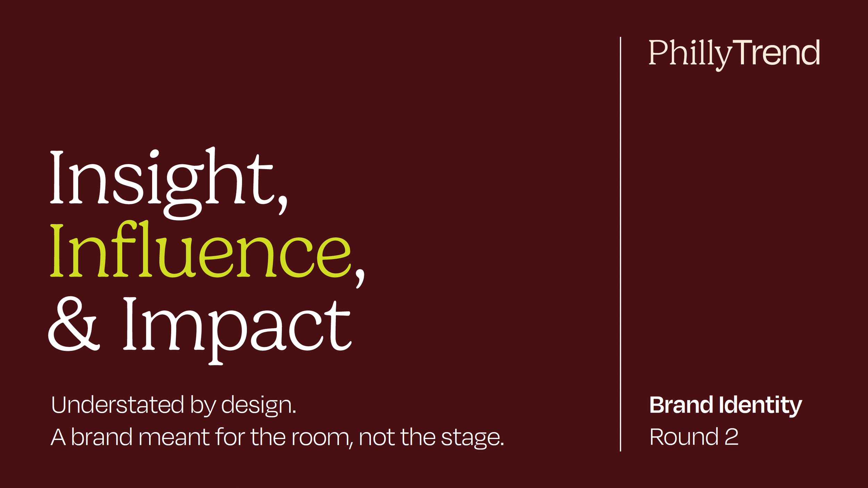Click the line A brand meant for the room
This screenshot has width=868, height=488.
277,438
